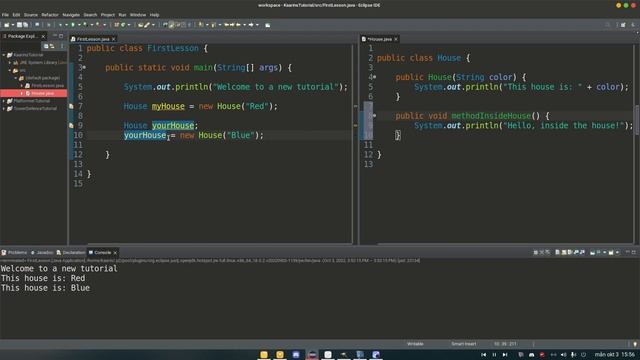Open the Navigate menu
Viewport: 640px width, 360px height.
[71, 15]
